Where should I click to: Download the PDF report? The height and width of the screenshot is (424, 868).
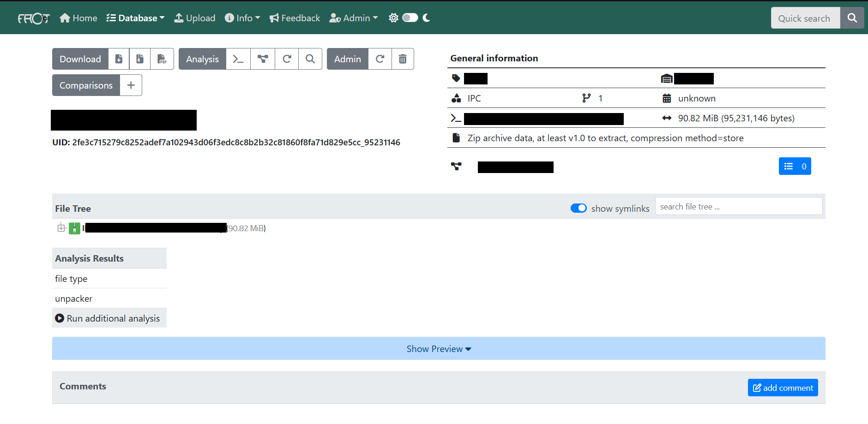tap(162, 59)
